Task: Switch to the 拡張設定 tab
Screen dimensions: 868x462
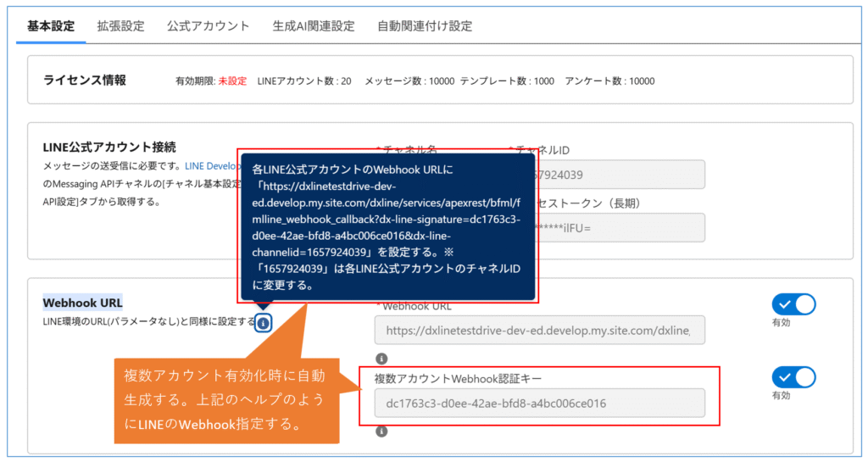Action: pyautogui.click(x=120, y=26)
